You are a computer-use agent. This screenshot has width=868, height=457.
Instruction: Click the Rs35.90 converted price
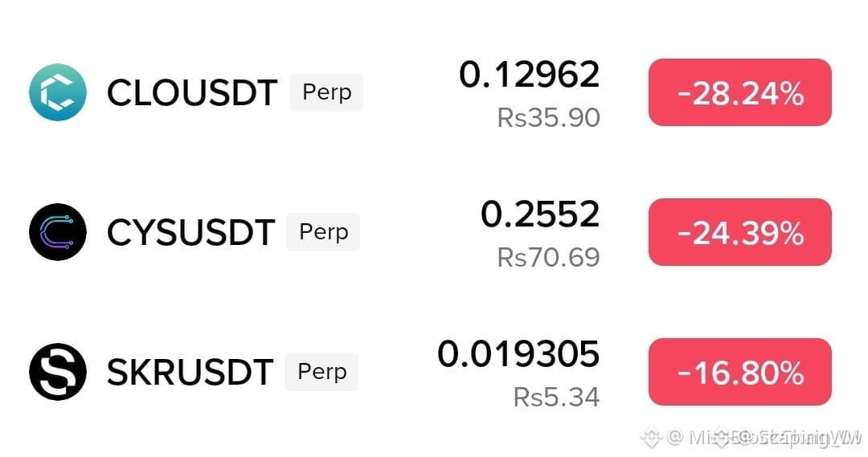(549, 118)
